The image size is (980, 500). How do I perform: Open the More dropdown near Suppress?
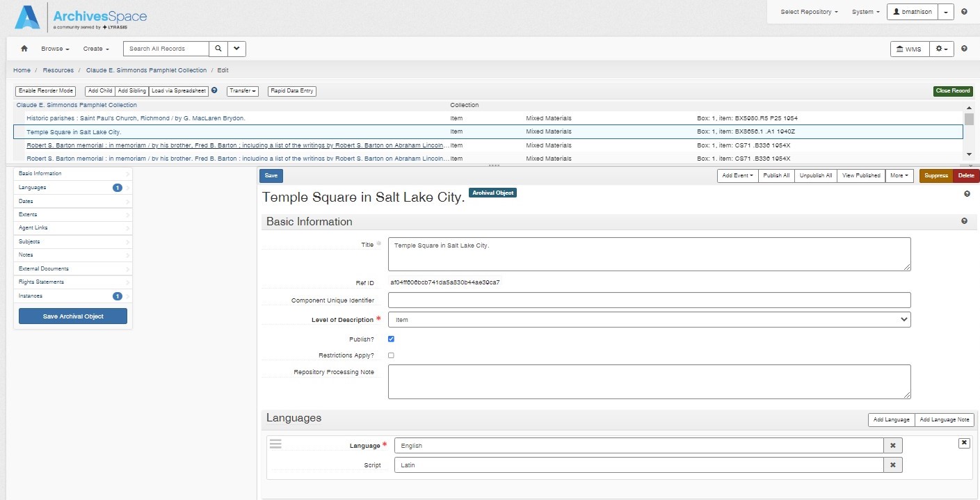[x=899, y=175]
